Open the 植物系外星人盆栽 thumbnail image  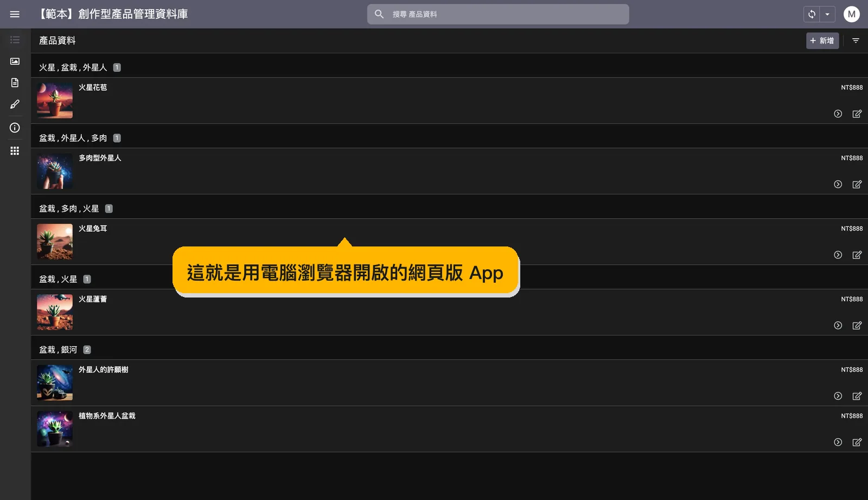[x=55, y=429]
